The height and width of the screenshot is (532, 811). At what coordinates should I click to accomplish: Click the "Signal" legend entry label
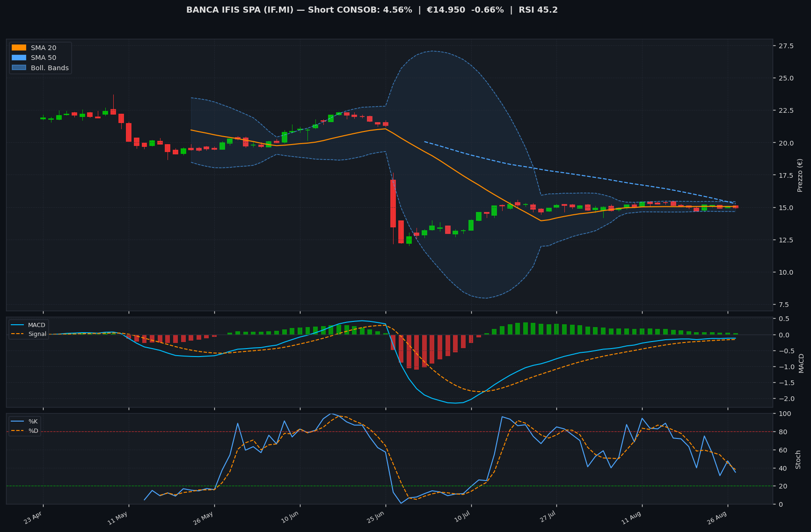(37, 334)
